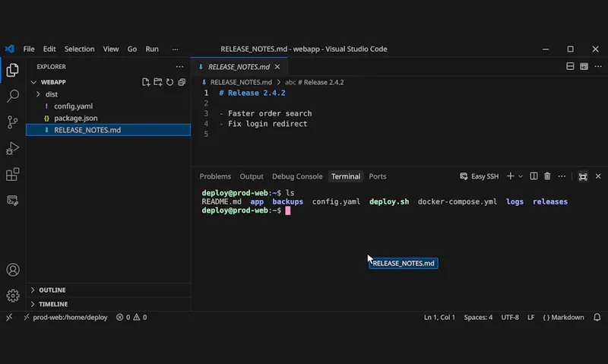Open the Explorer view in activity bar
This screenshot has width=608, height=364.
(12, 70)
